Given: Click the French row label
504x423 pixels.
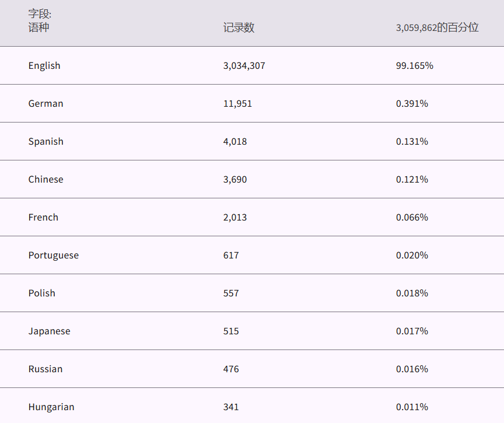Looking at the screenshot, I should [43, 218].
